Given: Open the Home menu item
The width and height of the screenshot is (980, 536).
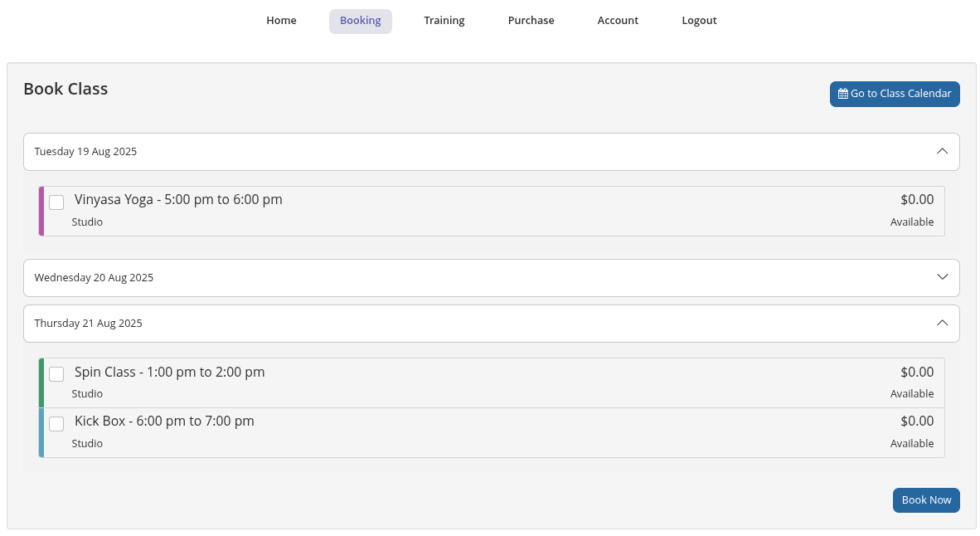Looking at the screenshot, I should click(281, 21).
